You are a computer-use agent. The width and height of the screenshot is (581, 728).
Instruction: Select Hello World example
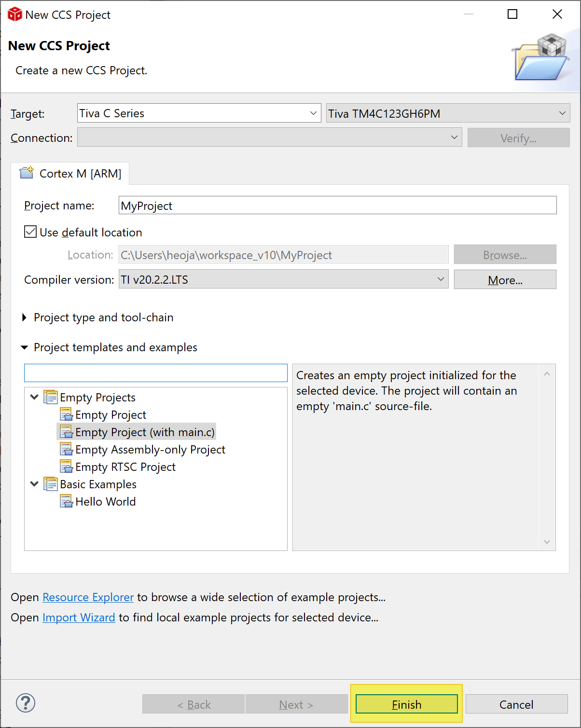point(105,502)
